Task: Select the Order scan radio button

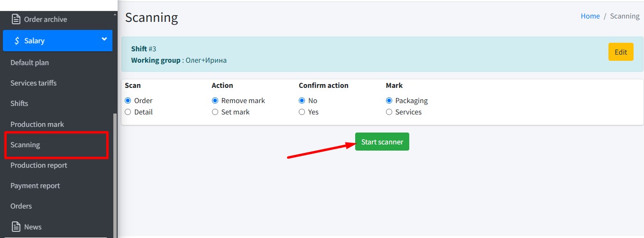Action: click(128, 101)
